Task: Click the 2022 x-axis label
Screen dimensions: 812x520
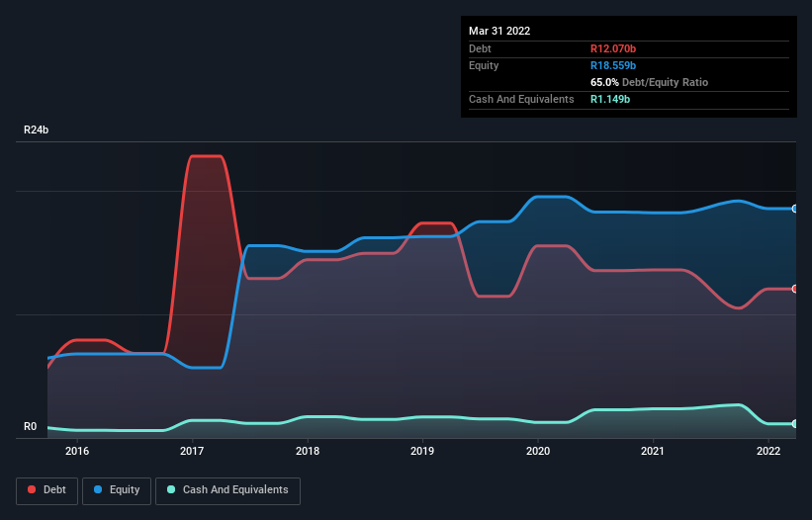Action: click(x=768, y=451)
